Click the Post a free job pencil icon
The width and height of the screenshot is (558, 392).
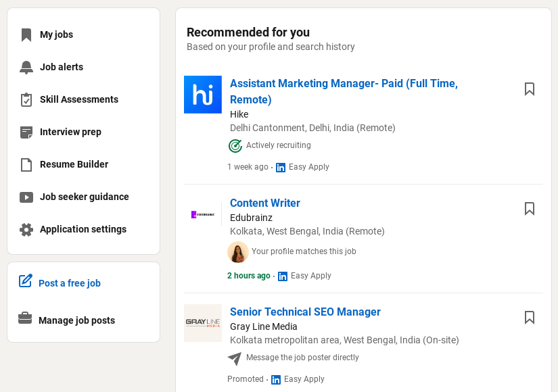coord(26,280)
